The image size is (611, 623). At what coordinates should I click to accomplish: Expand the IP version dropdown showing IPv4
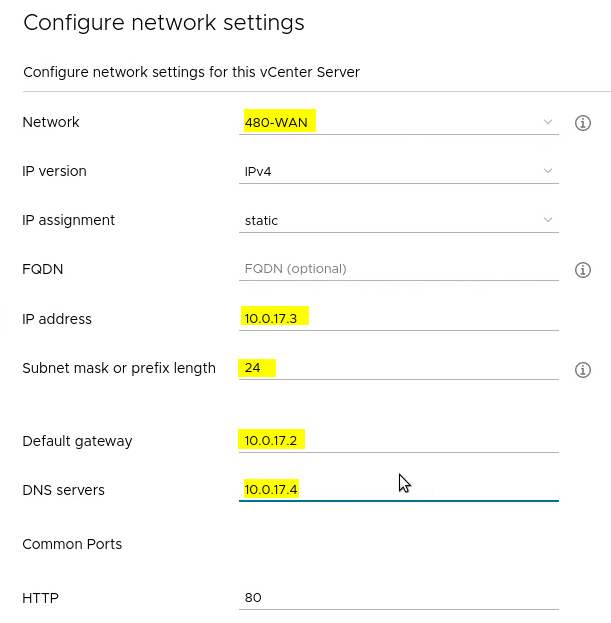pos(398,171)
